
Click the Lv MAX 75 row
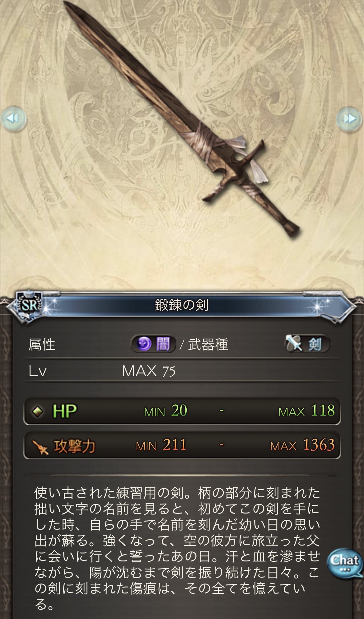[182, 371]
